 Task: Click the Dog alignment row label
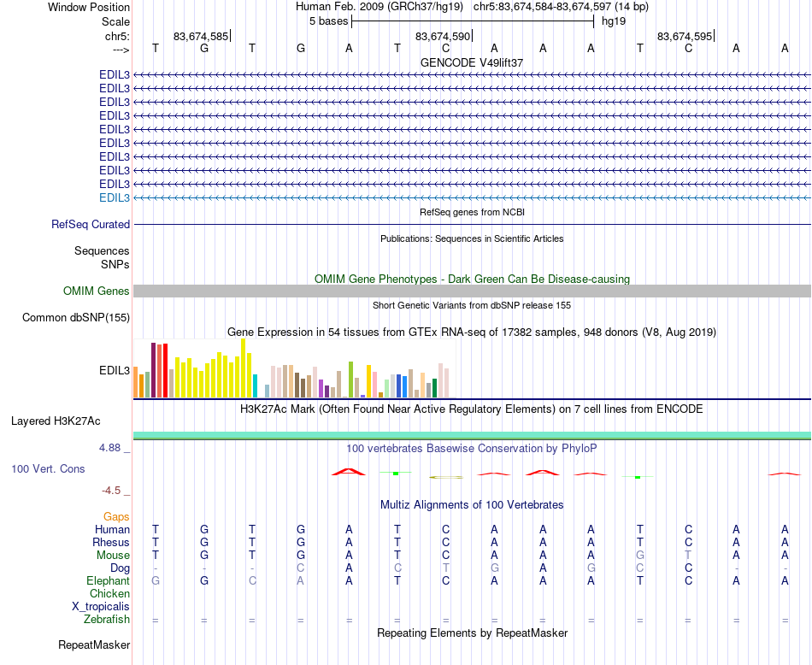pos(121,568)
